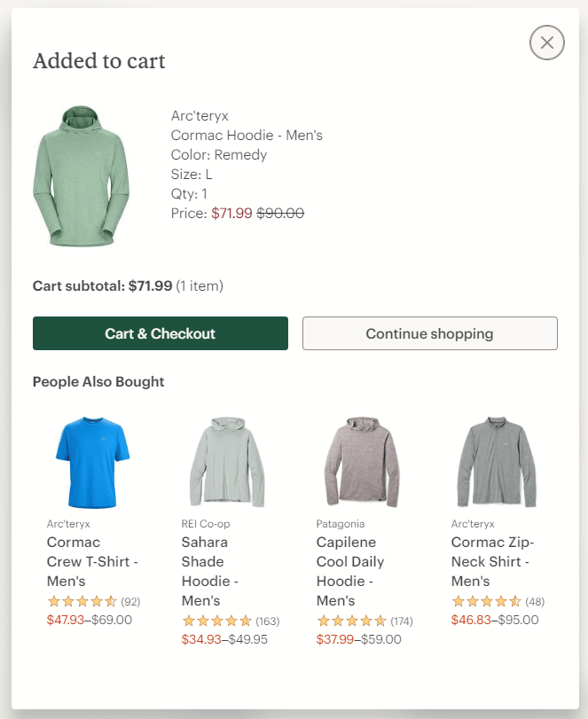Click the Cormac Crew T-Shirt - Men's title
This screenshot has height=719, width=588.
click(92, 562)
